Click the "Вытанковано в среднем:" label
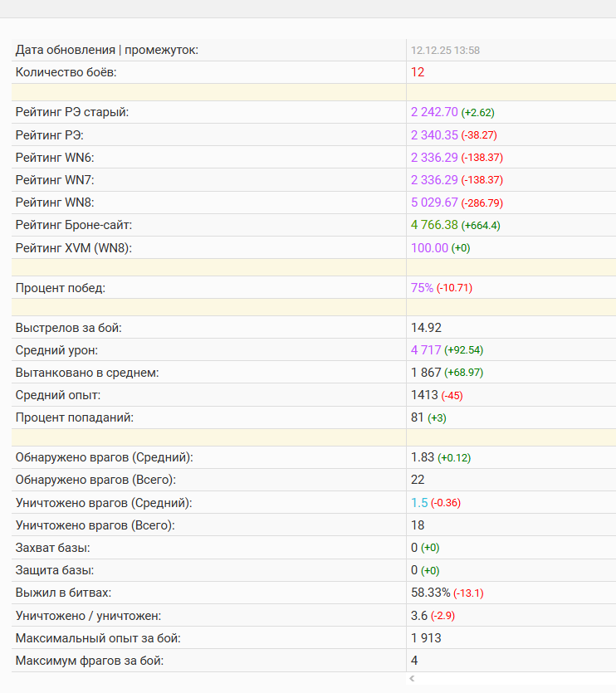The image size is (616, 693). click(87, 373)
